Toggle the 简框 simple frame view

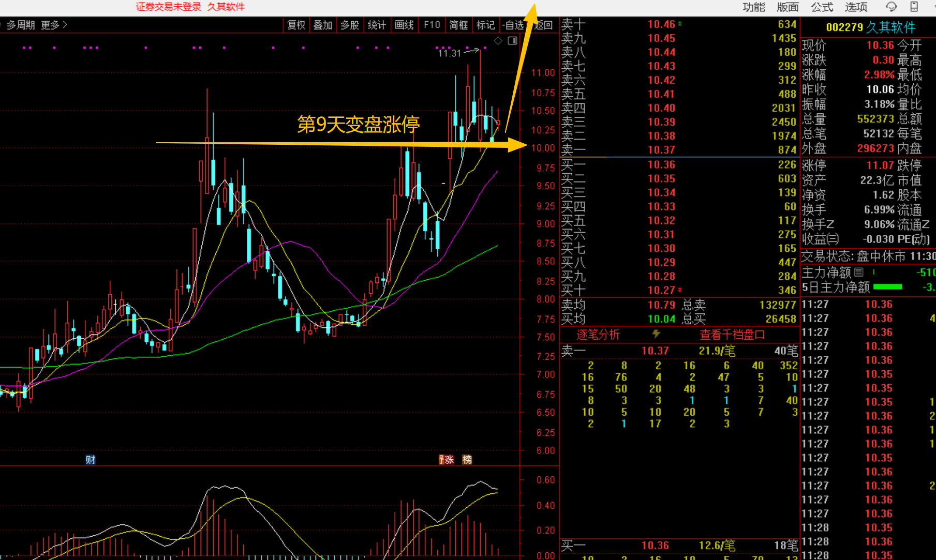[458, 25]
